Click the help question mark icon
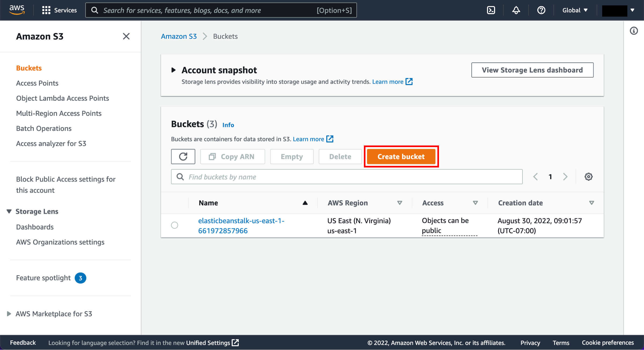 coord(541,10)
